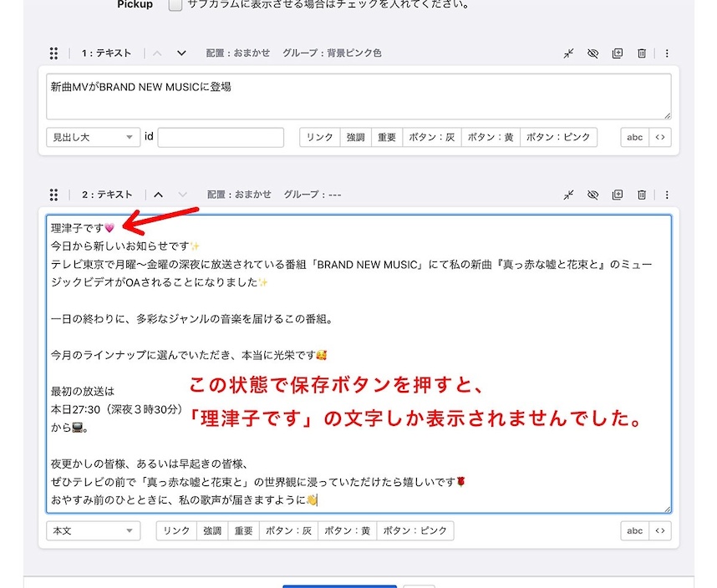Move block 1 down with the chevron

click(x=181, y=53)
